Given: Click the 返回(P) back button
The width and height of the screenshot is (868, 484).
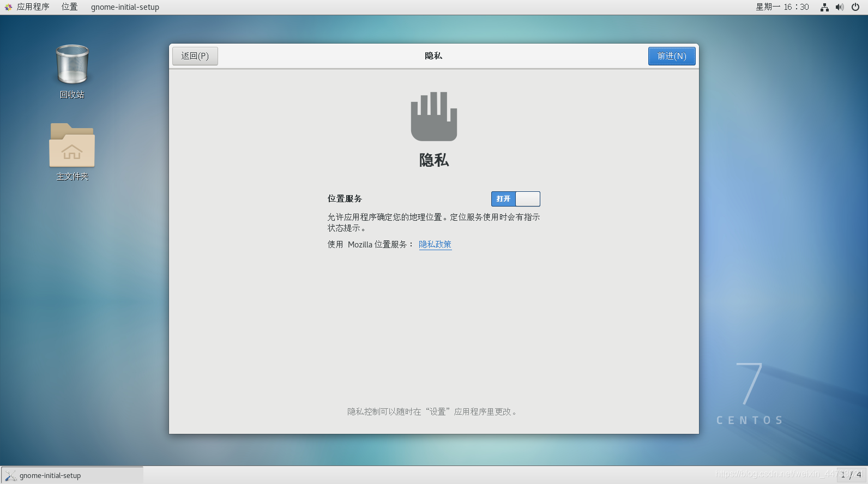Looking at the screenshot, I should pos(195,56).
